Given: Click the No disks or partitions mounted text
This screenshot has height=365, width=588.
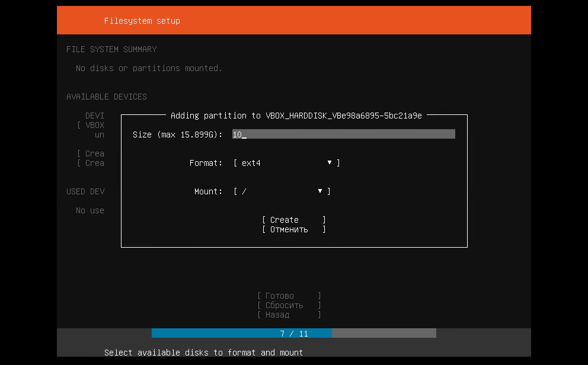Looking at the screenshot, I should [149, 68].
